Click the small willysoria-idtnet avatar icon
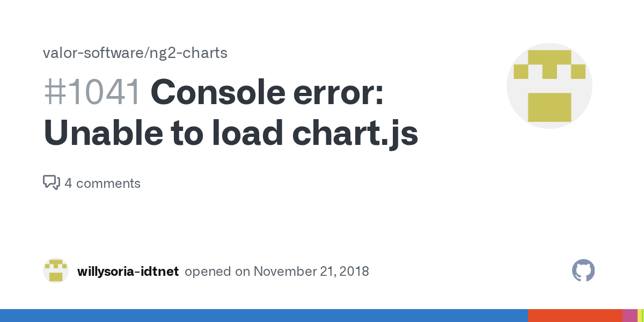 56,270
